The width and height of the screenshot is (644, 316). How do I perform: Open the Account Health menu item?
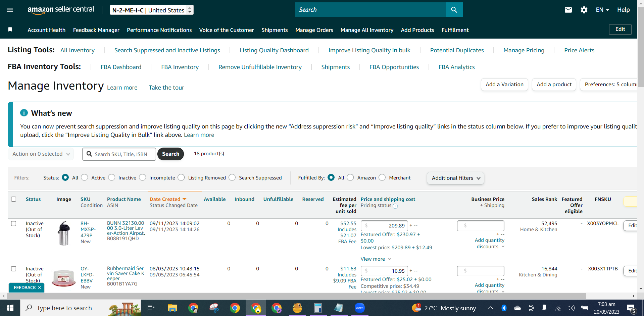tap(46, 30)
